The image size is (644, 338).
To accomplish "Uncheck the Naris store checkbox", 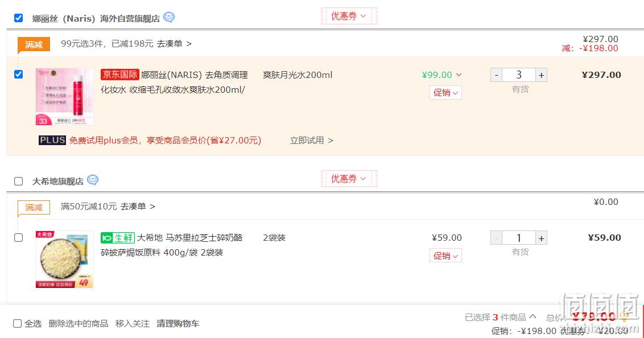I will click(x=18, y=18).
